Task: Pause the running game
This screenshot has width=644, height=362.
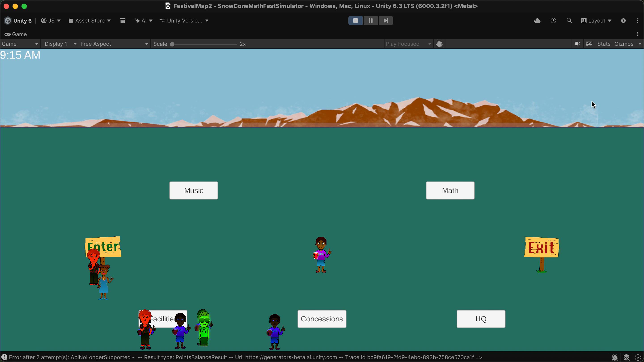Action: tap(371, 21)
